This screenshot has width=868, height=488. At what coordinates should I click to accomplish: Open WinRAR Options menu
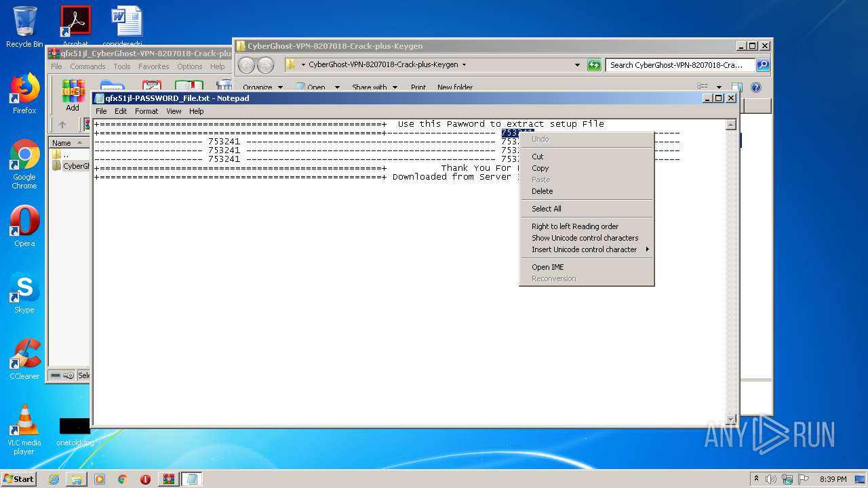[x=190, y=66]
